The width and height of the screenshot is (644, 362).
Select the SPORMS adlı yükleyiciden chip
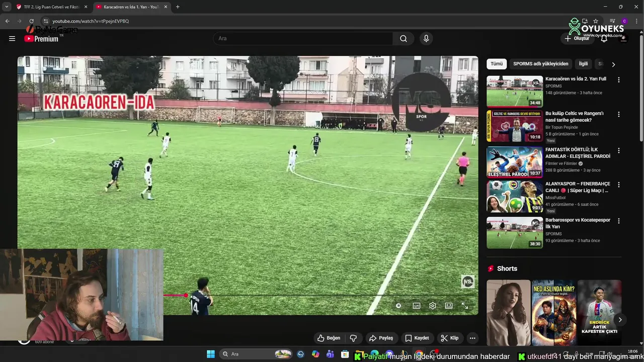click(x=541, y=64)
